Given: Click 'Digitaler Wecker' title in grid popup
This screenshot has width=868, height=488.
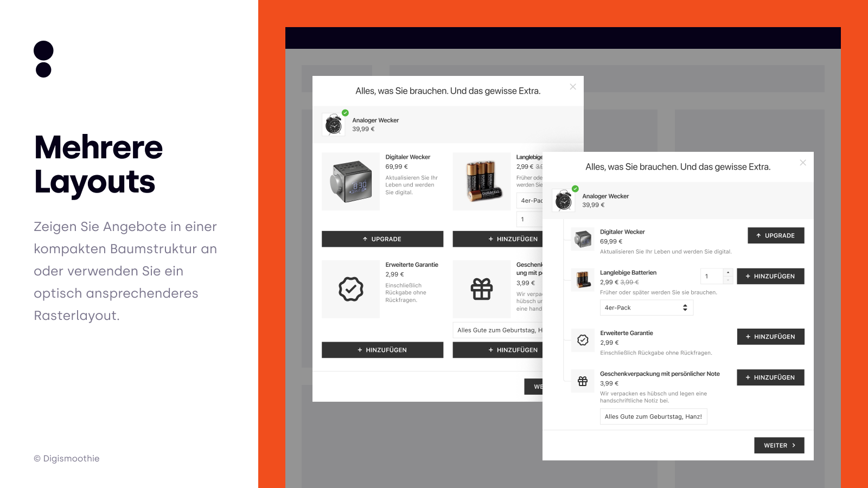Looking at the screenshot, I should [x=408, y=157].
